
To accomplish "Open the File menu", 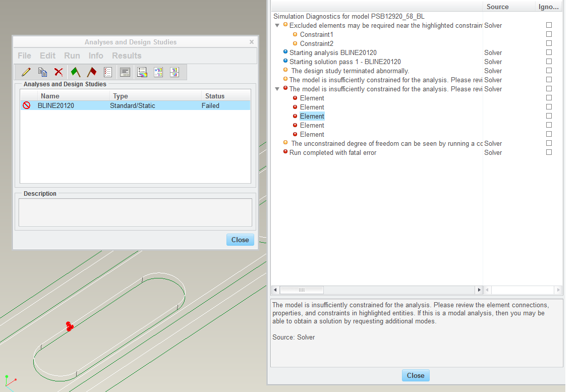I will pos(24,55).
